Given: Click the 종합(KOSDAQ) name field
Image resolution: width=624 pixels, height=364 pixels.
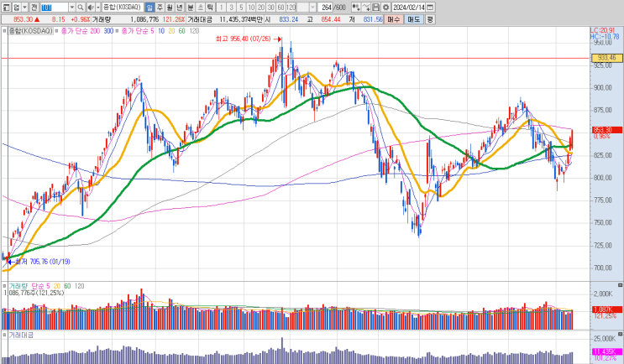Looking at the screenshot, I should pos(123,8).
